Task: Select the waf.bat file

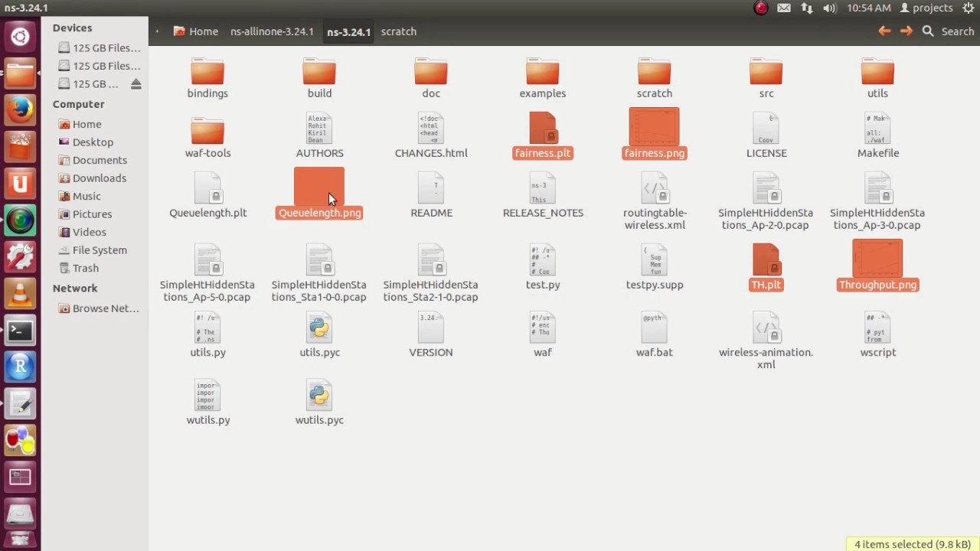Action: [x=655, y=335]
